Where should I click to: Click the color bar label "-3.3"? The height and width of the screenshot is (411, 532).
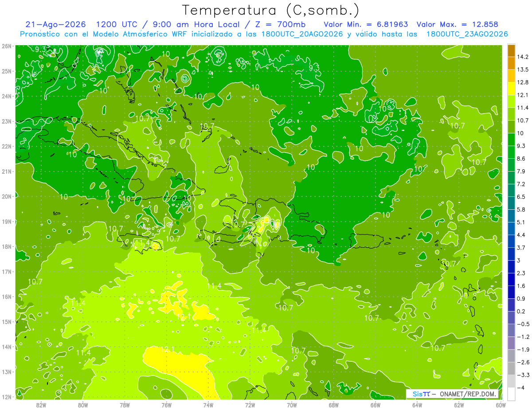(523, 375)
